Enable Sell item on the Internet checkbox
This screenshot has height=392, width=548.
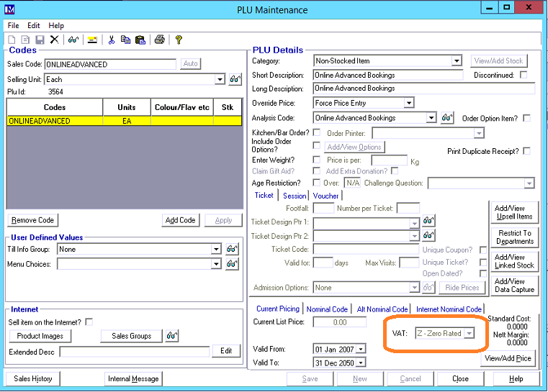point(89,322)
